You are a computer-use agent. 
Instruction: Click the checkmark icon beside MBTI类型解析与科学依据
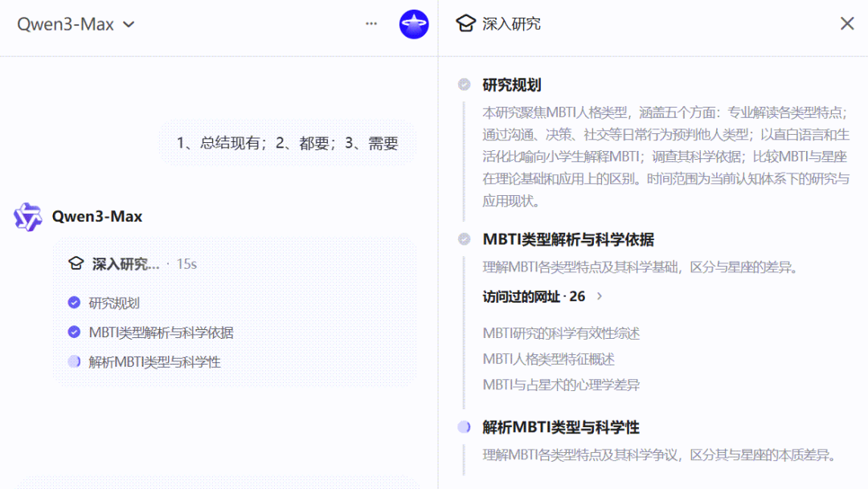click(x=464, y=238)
